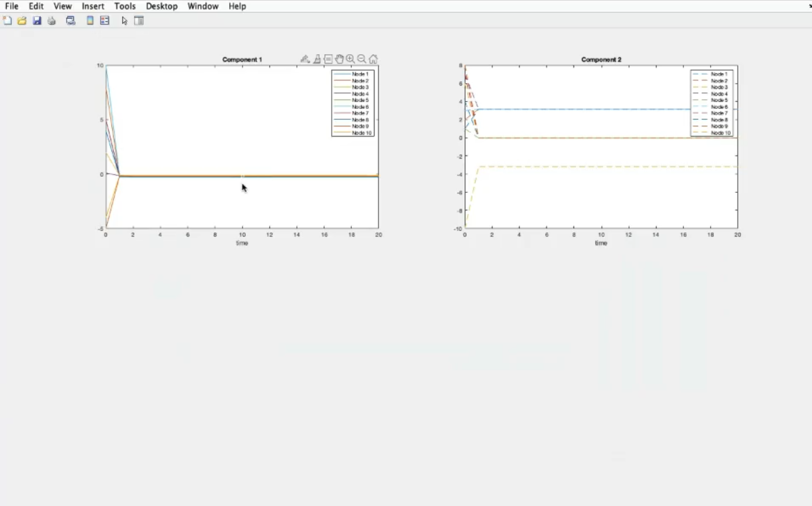Screen dimensions: 812x506
Task: Select the legend box in the Component 2 plot
Action: coord(712,103)
